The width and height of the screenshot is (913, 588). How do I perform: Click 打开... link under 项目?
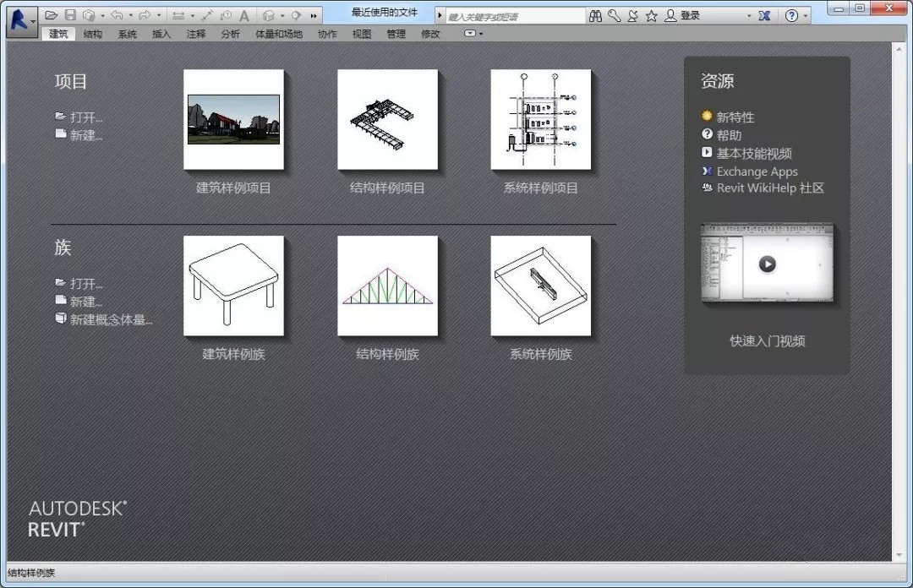pos(86,117)
